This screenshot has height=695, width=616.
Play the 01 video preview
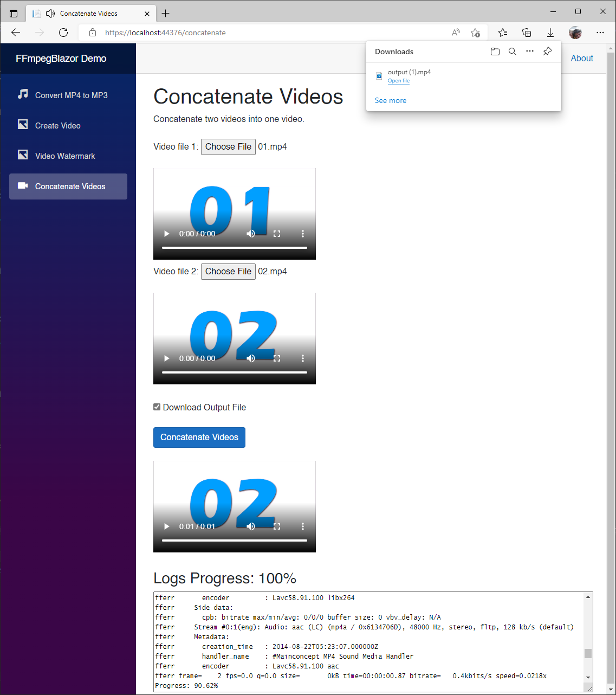point(166,234)
